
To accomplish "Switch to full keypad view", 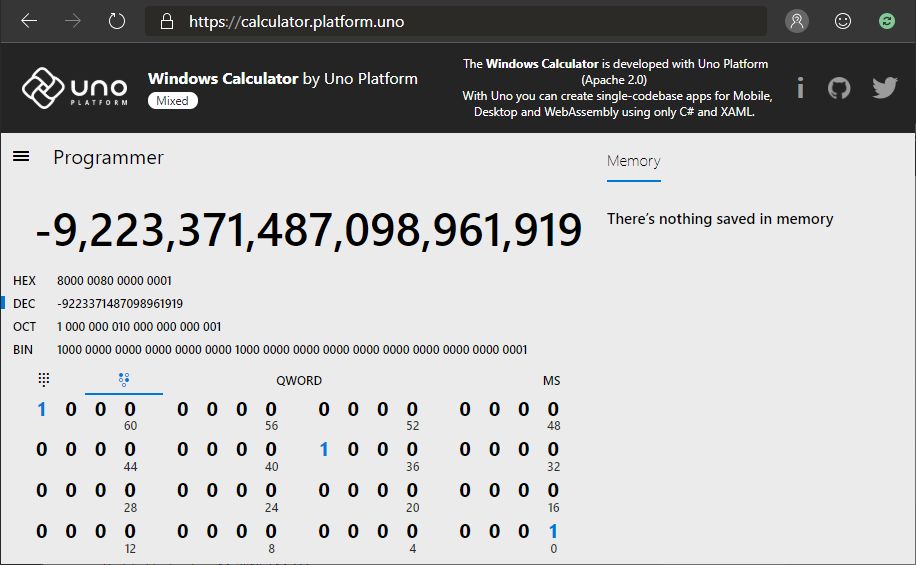I will 44,380.
